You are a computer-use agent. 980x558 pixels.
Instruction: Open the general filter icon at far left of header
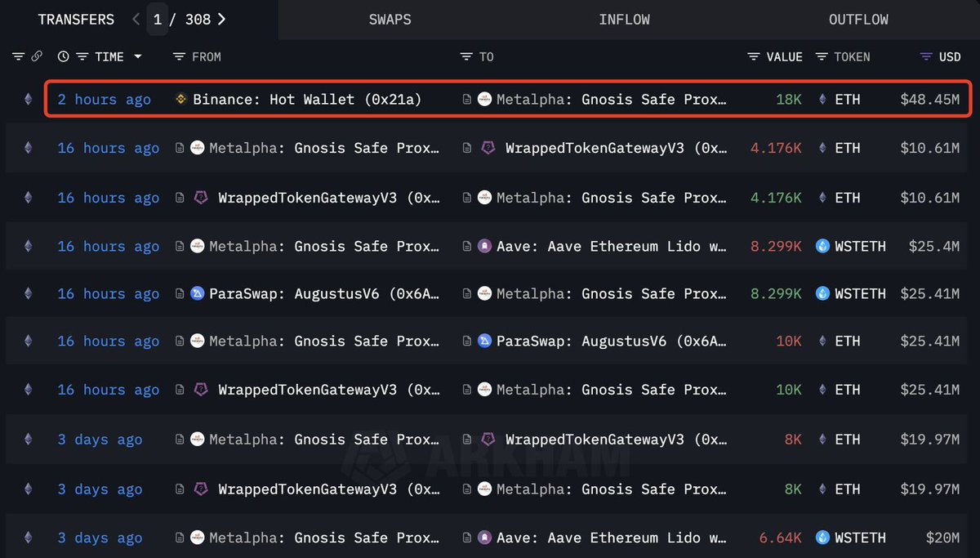point(18,56)
